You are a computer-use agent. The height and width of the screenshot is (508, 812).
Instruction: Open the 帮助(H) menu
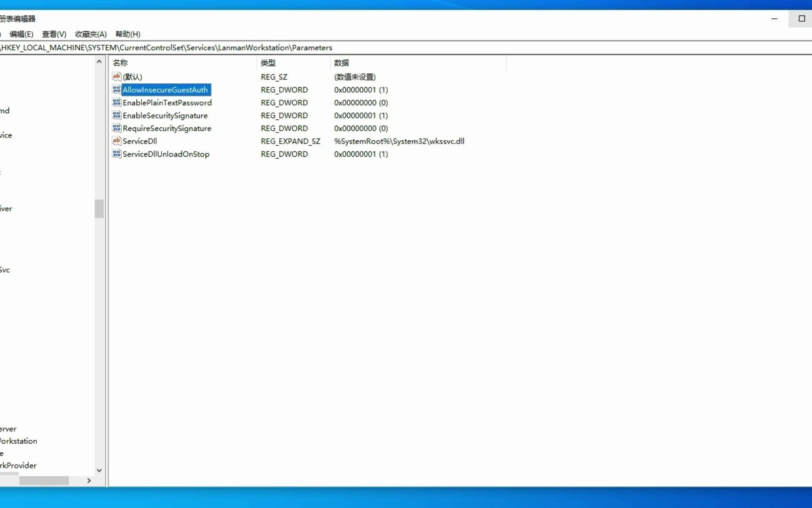(x=128, y=34)
